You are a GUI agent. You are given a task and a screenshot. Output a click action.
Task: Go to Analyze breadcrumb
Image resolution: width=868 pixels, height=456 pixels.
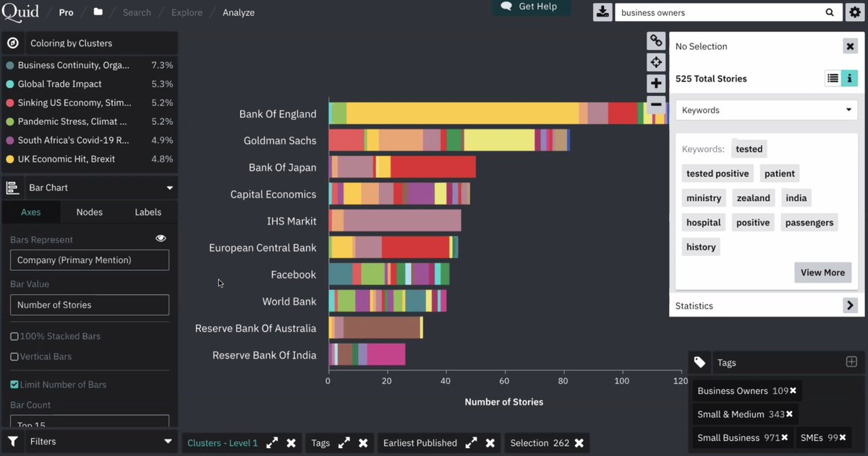pyautogui.click(x=239, y=12)
